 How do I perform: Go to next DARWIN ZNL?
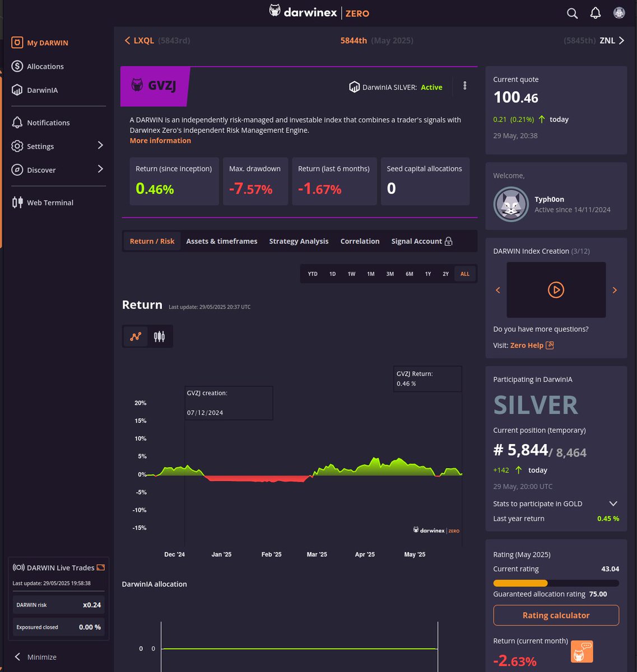point(612,40)
